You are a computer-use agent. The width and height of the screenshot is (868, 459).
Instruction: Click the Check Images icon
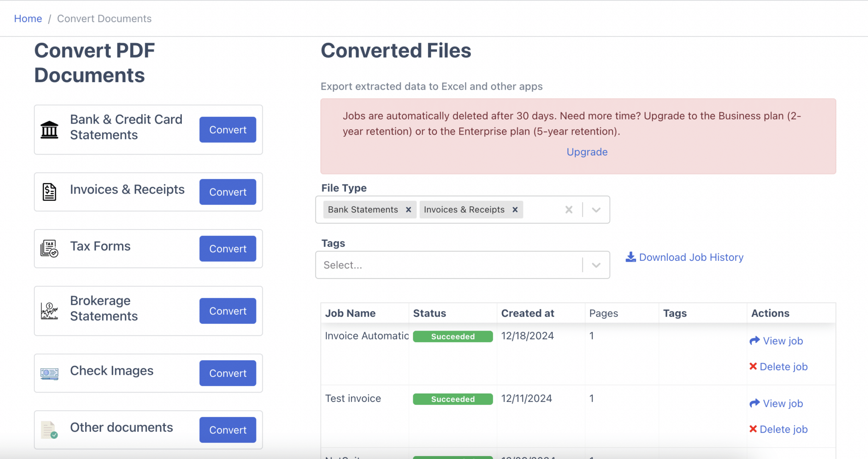[49, 373]
